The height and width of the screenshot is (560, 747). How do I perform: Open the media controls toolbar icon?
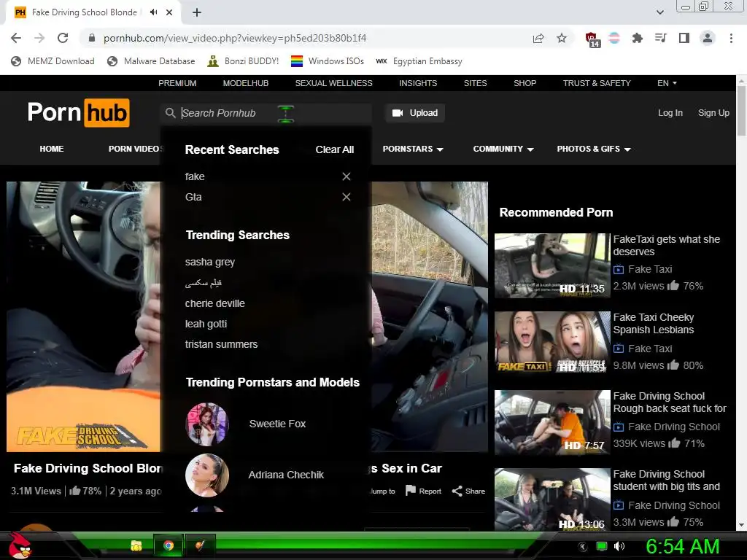[x=661, y=38]
